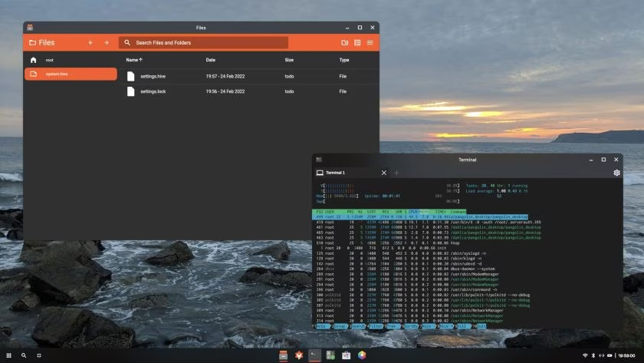
Task: Create a new folder in Files
Action: (344, 43)
